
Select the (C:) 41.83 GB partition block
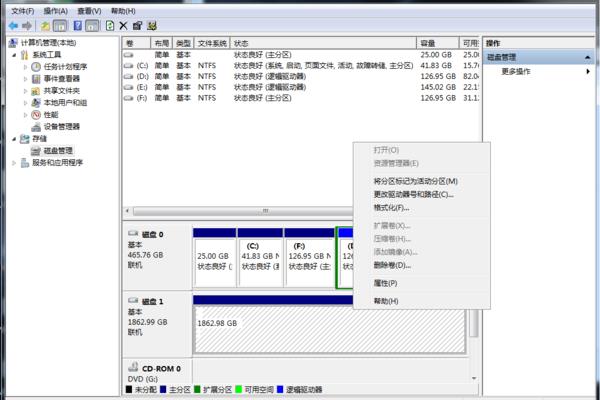[x=260, y=258]
